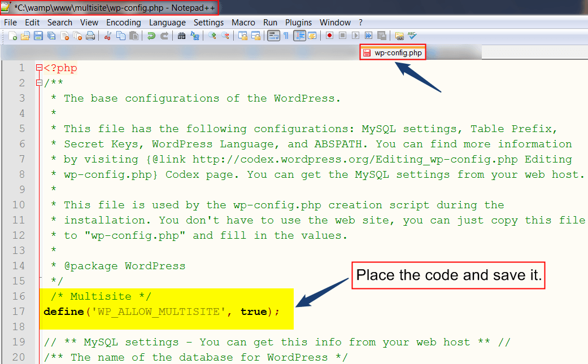Viewport: 588px width, 364px height.
Task: Click the folder plugin icon beside spell check
Action: 399,36
